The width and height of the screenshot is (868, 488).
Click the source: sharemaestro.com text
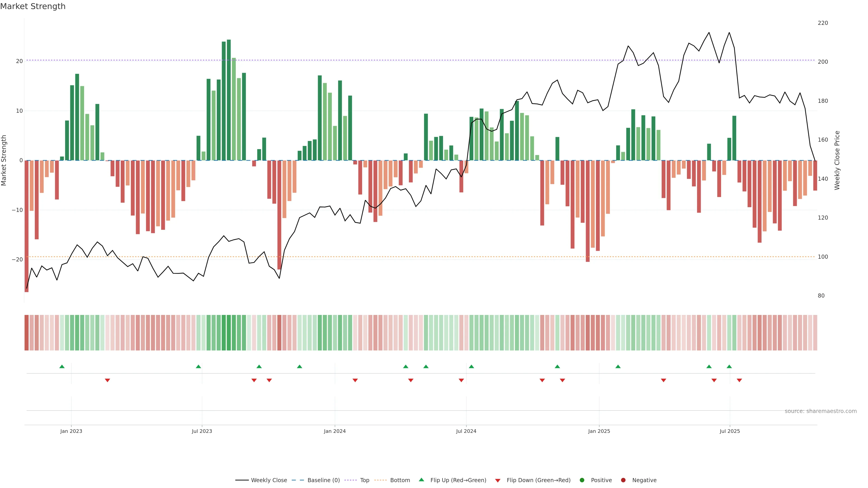[821, 411]
